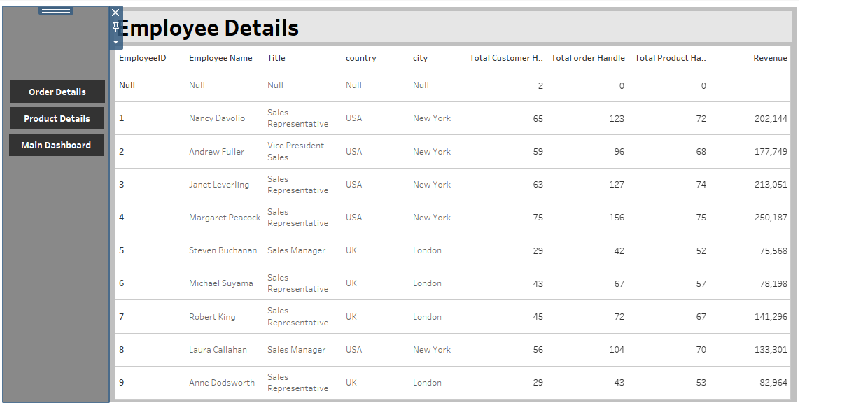This screenshot has width=868, height=403.
Task: Select the row for Margaret Peacock
Action: (x=225, y=218)
